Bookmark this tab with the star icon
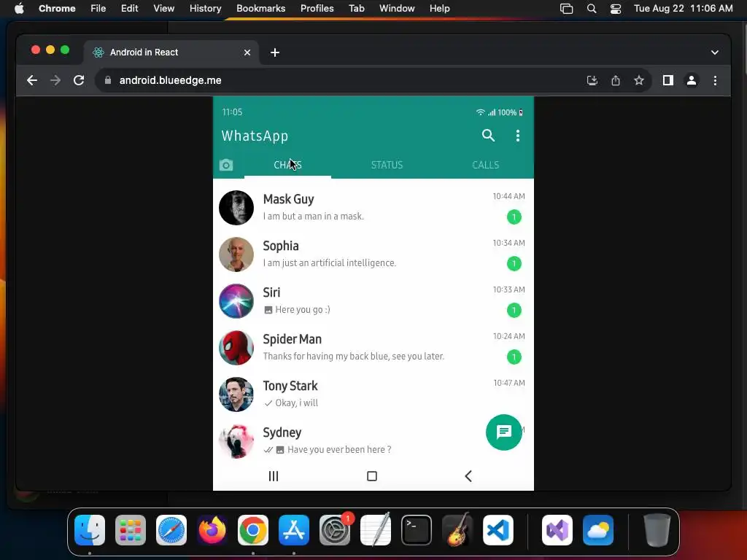 (639, 80)
